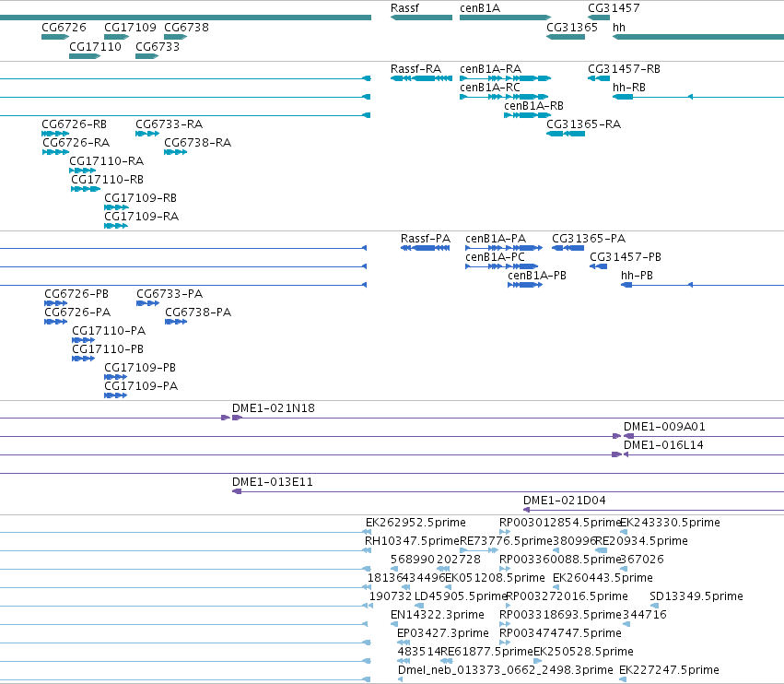Select the CG6726 gene glyph
The width and height of the screenshot is (784, 684).
tap(55, 37)
